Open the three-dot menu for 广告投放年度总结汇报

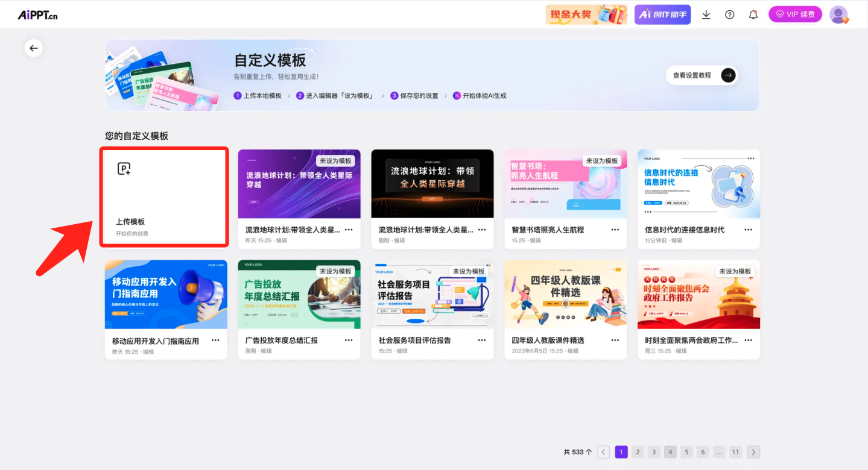[349, 340]
